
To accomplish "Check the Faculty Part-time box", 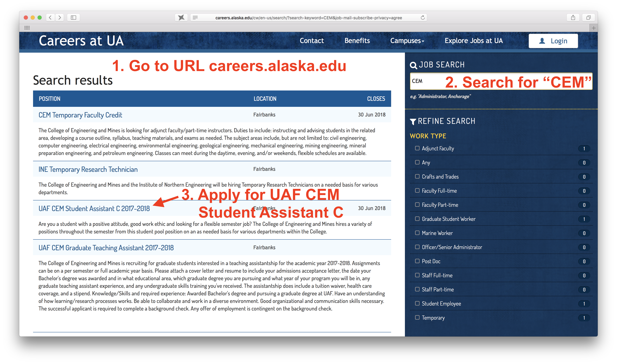I will pos(417,205).
